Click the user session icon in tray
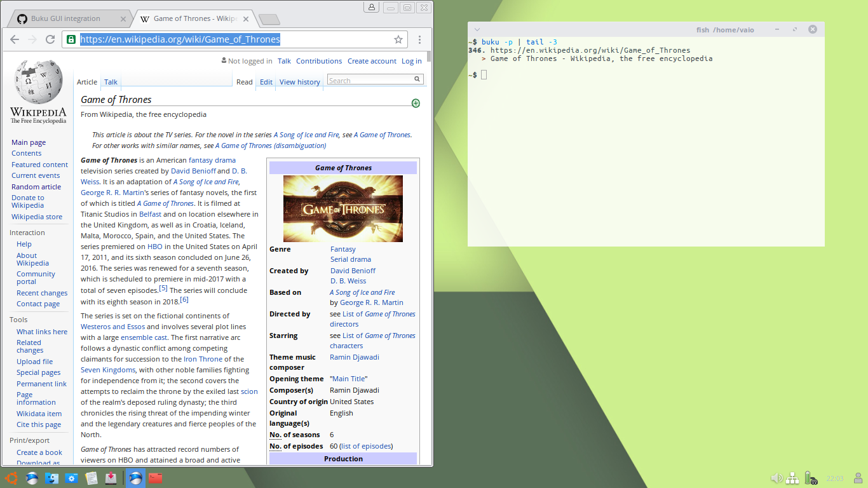Screen dimensions: 868x488 click(x=858, y=478)
